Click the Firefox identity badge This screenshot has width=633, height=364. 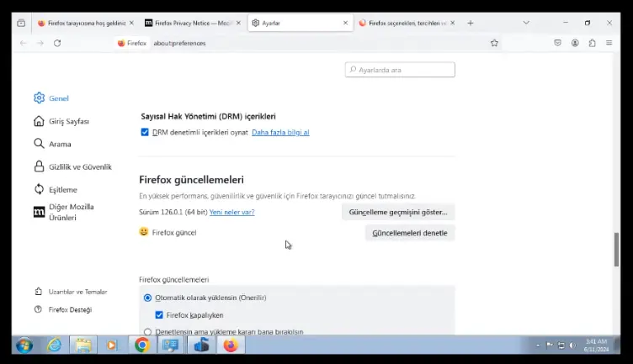coord(131,43)
